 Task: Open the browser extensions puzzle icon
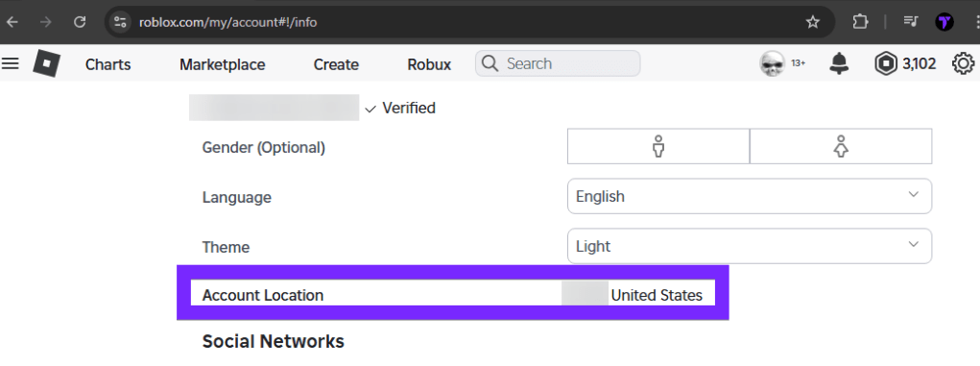(x=860, y=22)
